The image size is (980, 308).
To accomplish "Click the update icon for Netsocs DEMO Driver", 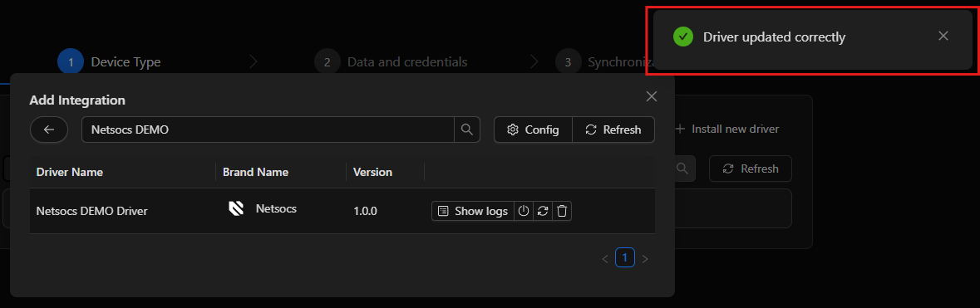I will [x=543, y=211].
